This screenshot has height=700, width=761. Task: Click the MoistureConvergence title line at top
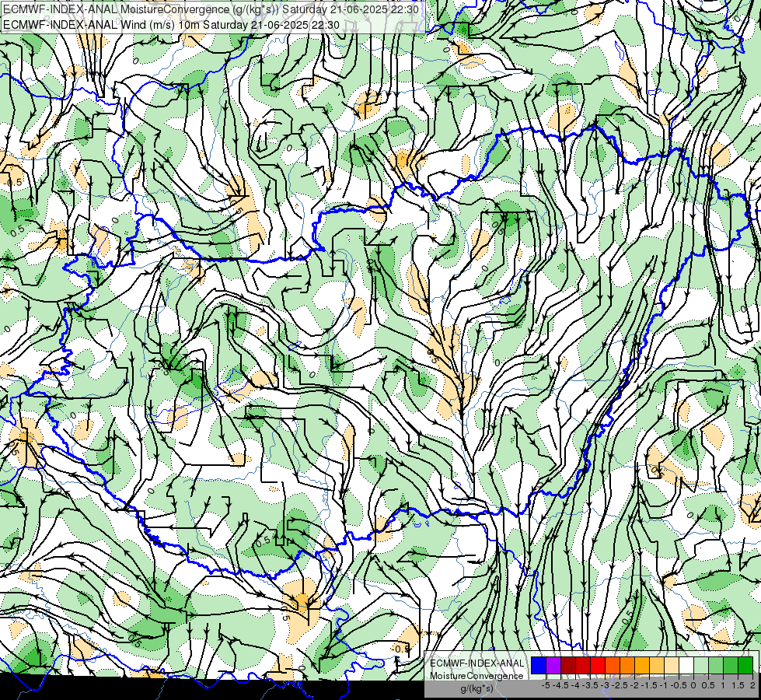coord(211,9)
